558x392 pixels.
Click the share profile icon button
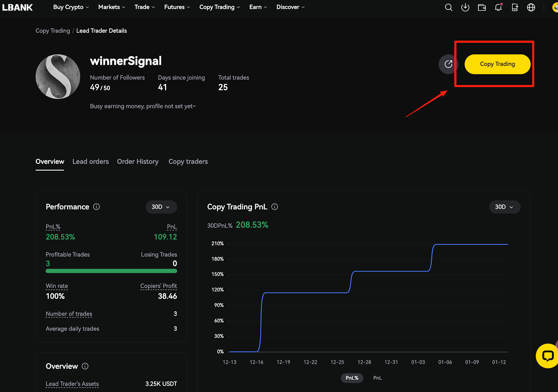click(x=448, y=64)
